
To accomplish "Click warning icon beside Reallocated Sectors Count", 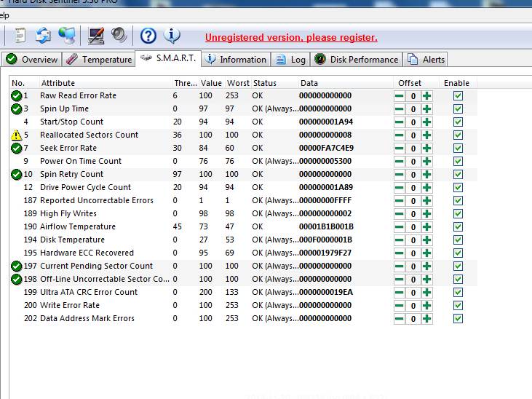I will point(16,135).
